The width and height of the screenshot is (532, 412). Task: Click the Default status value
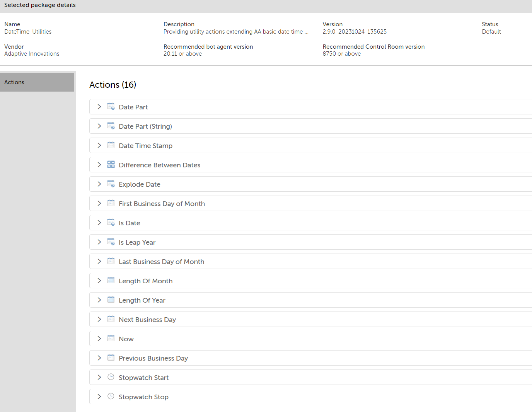491,32
